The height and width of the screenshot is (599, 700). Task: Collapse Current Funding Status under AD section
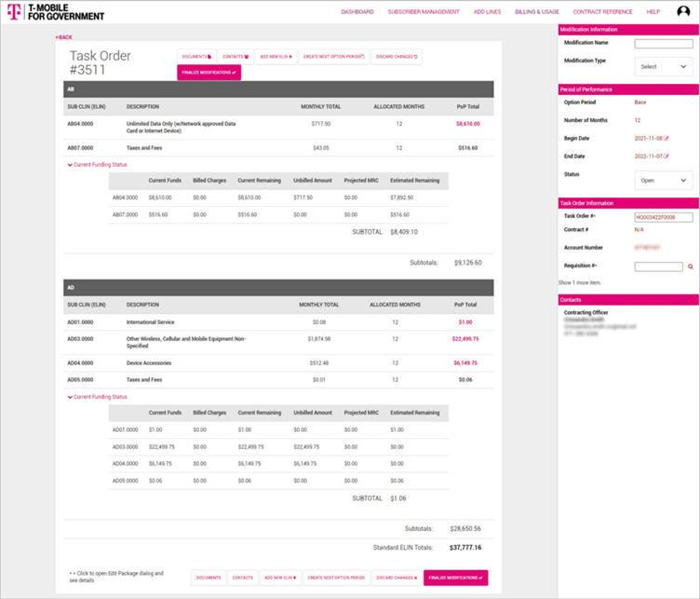coord(98,397)
